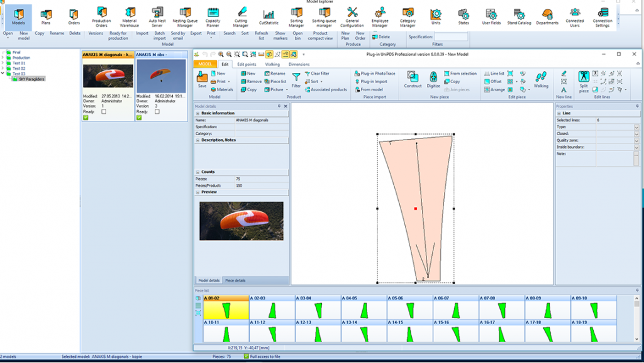Open Stand Catalog
This screenshot has width=644, height=363.
click(519, 16)
